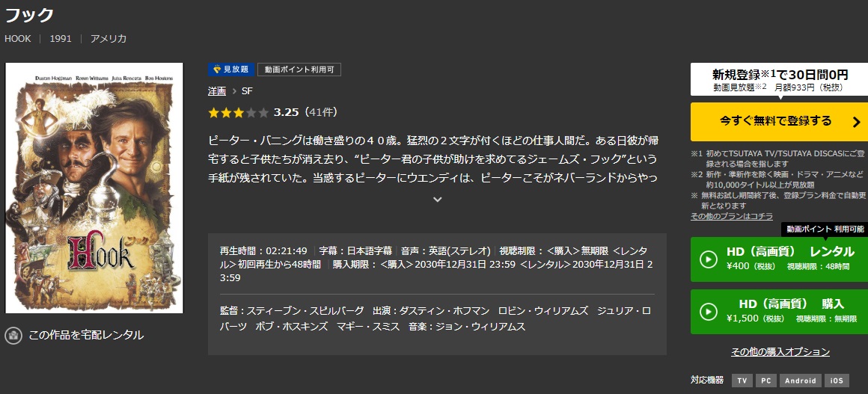Open この作品を宅配レンタル link
868x394 pixels.
(86, 335)
